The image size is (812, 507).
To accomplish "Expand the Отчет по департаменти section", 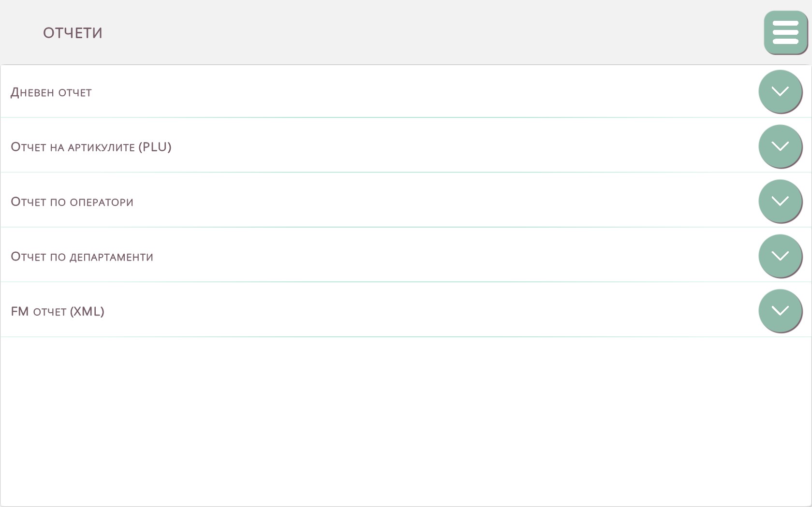I will click(x=780, y=256).
